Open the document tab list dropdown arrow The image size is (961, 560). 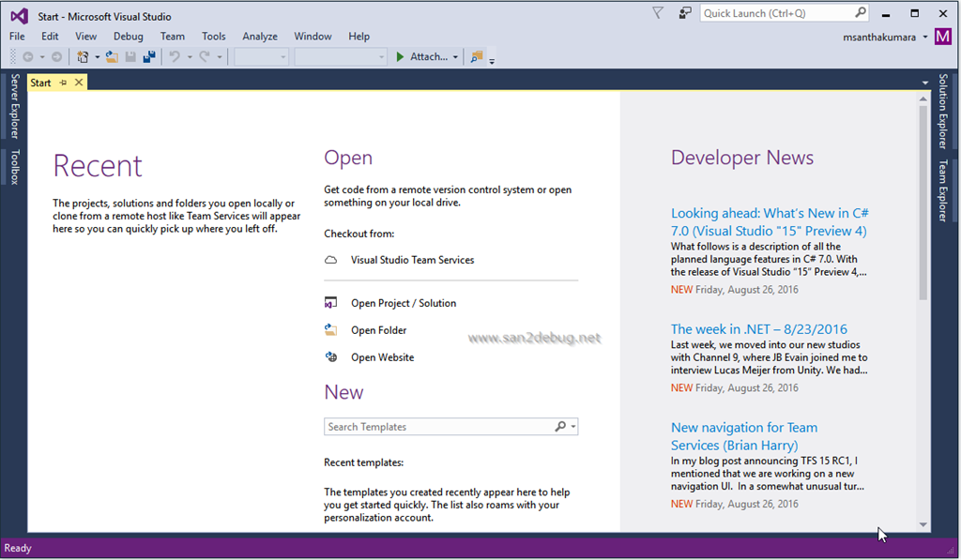[924, 83]
